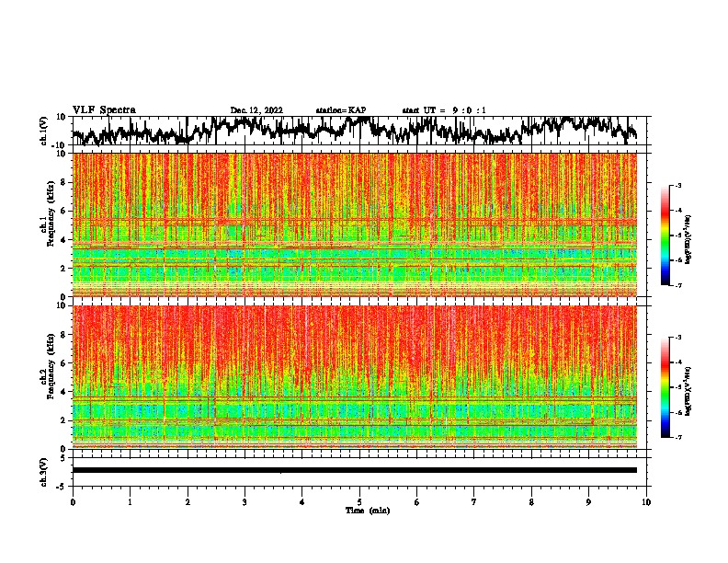Viewport: 728px width, 563px height.
Task: Click the "Time (min)" x-axis label
Action: (x=368, y=511)
